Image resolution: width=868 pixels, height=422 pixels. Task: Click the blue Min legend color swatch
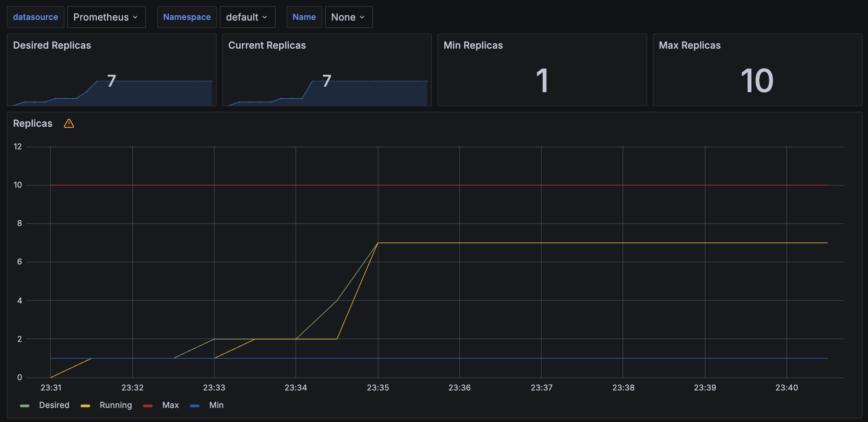tap(195, 406)
